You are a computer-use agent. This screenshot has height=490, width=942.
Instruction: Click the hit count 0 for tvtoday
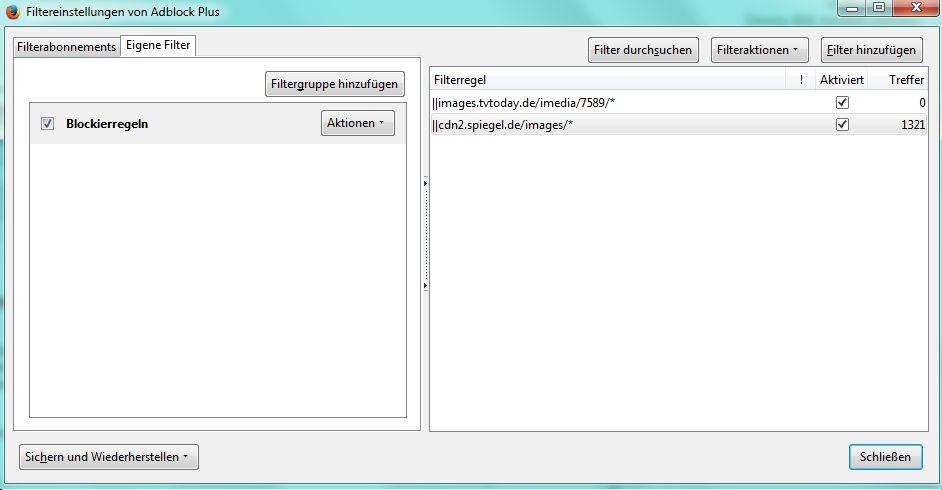click(x=922, y=103)
